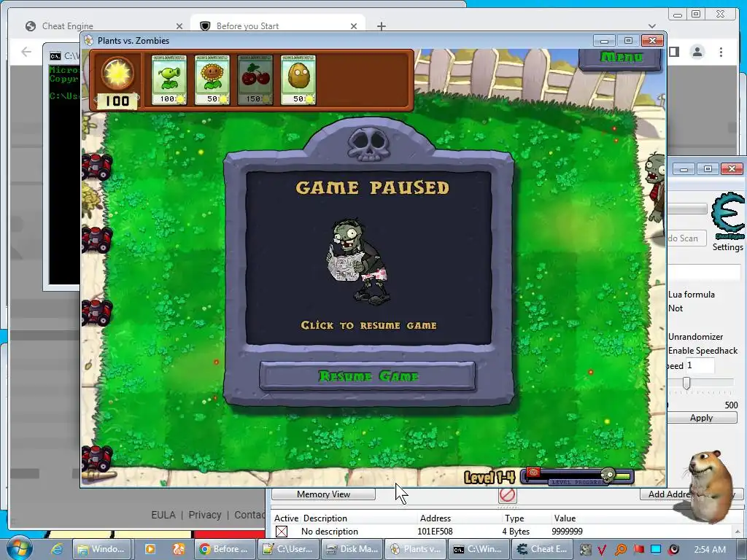Click the Value column header

tap(565, 518)
